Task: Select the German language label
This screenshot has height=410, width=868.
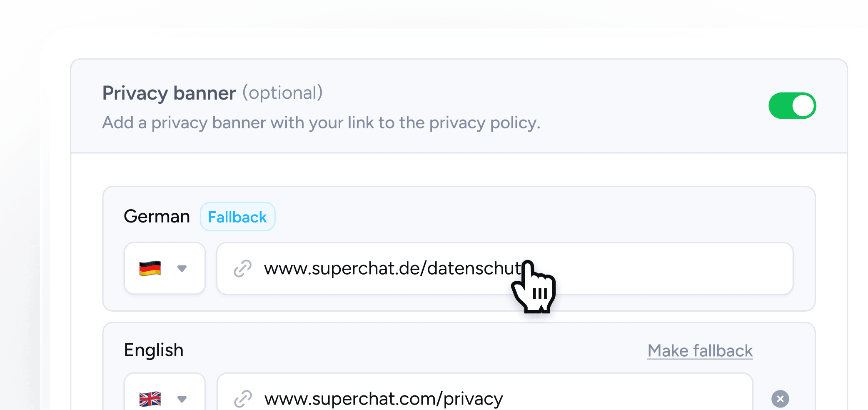Action: 157,217
